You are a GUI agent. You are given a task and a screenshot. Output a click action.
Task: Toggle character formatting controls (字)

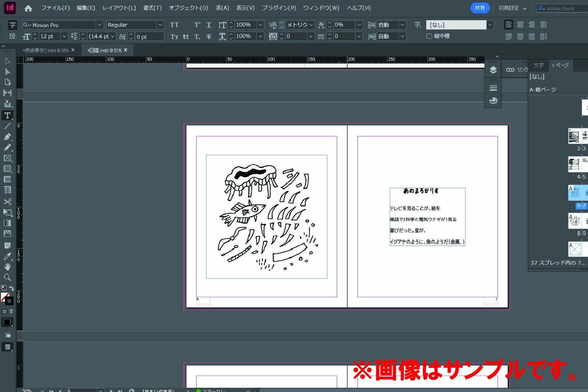[12, 25]
